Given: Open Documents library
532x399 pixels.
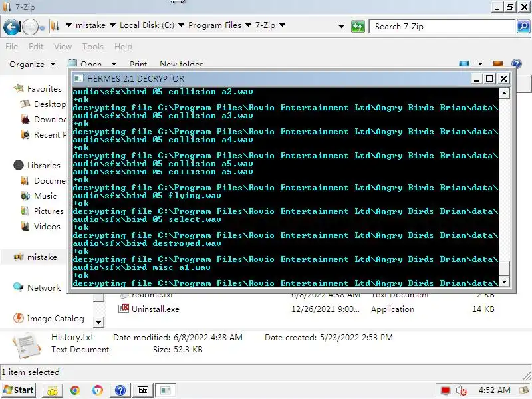Looking at the screenshot, I should [x=43, y=180].
